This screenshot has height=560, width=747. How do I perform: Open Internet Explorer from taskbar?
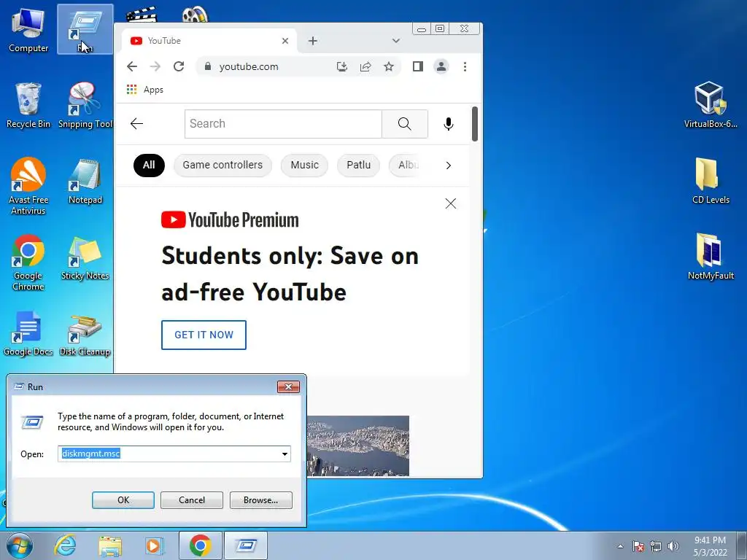[65, 545]
